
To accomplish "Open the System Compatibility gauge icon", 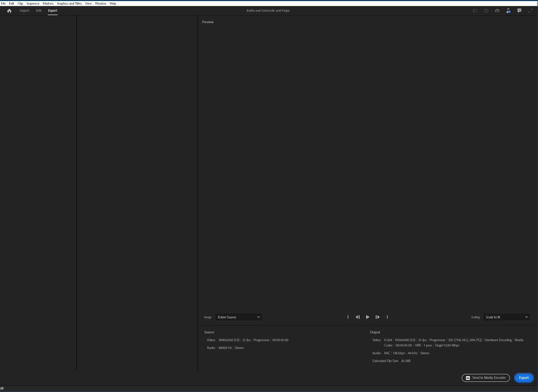I will 497,11.
